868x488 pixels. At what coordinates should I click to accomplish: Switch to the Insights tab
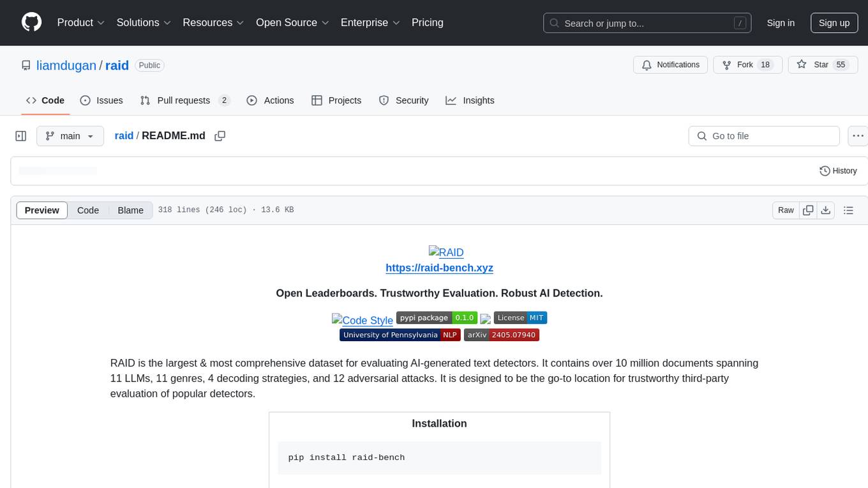(x=470, y=100)
